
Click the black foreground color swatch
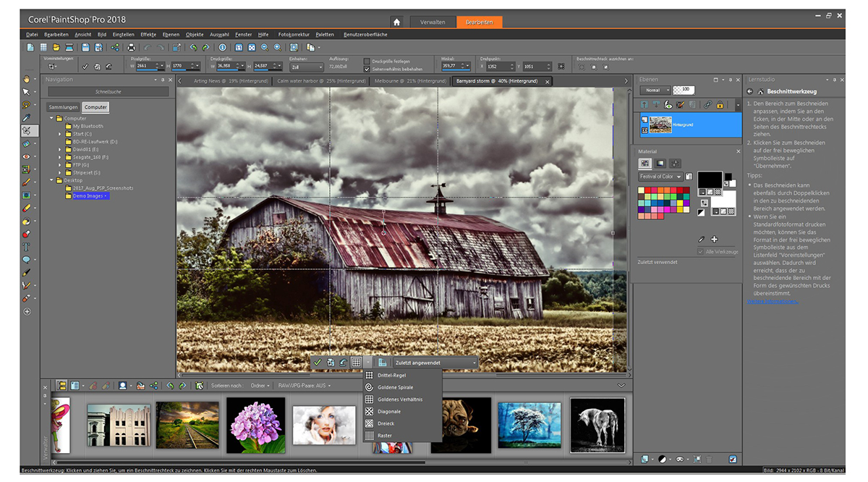pyautogui.click(x=709, y=179)
